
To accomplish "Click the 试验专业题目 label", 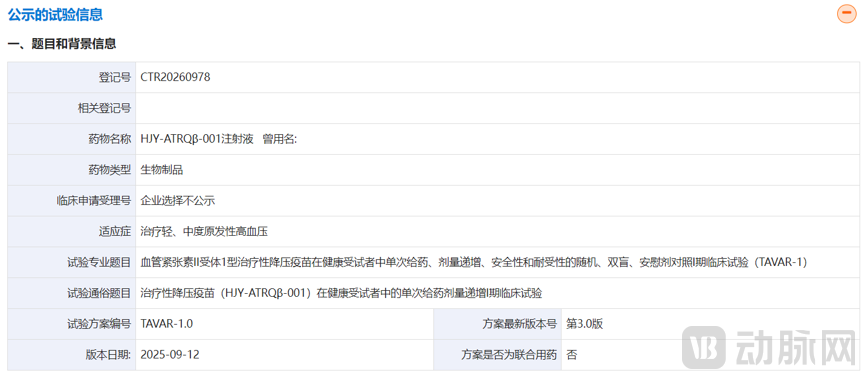I will (99, 263).
